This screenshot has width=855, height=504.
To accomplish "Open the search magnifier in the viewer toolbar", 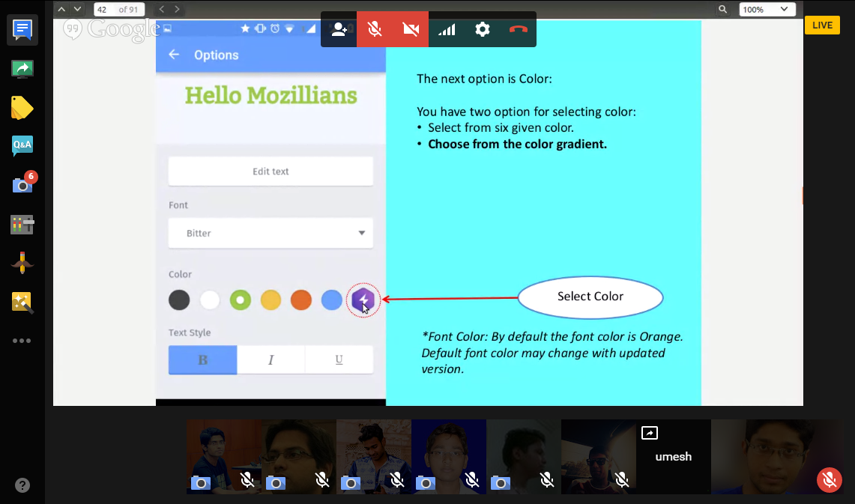I will click(722, 9).
